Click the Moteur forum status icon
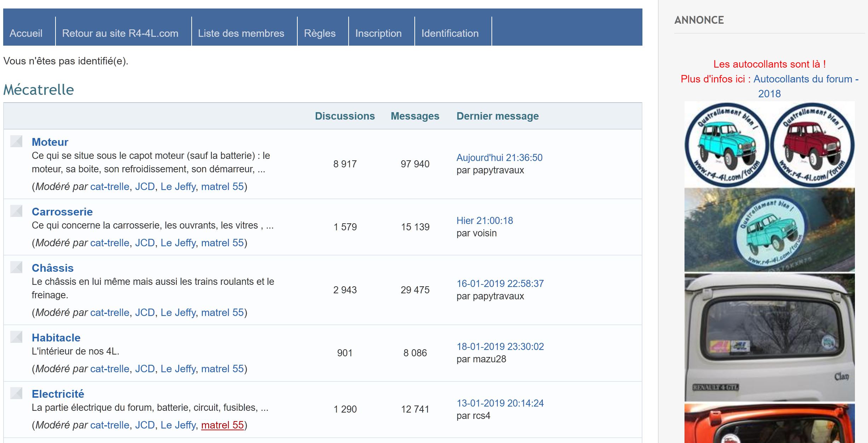The height and width of the screenshot is (443, 868). (16, 141)
